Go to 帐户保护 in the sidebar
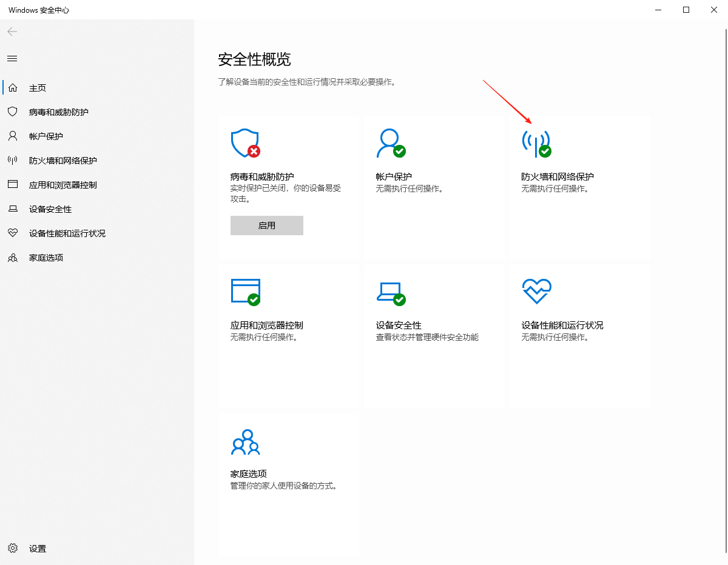This screenshot has height=565, width=728. 46,136
